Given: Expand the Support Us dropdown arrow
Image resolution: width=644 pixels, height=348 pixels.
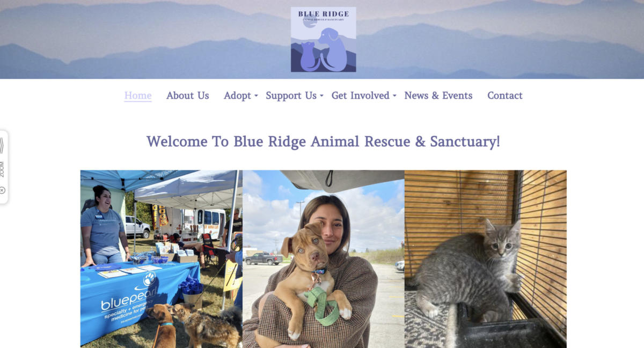Looking at the screenshot, I should (321, 96).
